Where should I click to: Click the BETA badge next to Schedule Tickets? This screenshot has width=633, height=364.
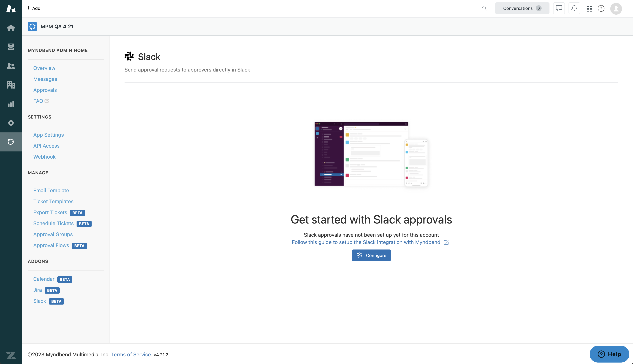pyautogui.click(x=84, y=224)
